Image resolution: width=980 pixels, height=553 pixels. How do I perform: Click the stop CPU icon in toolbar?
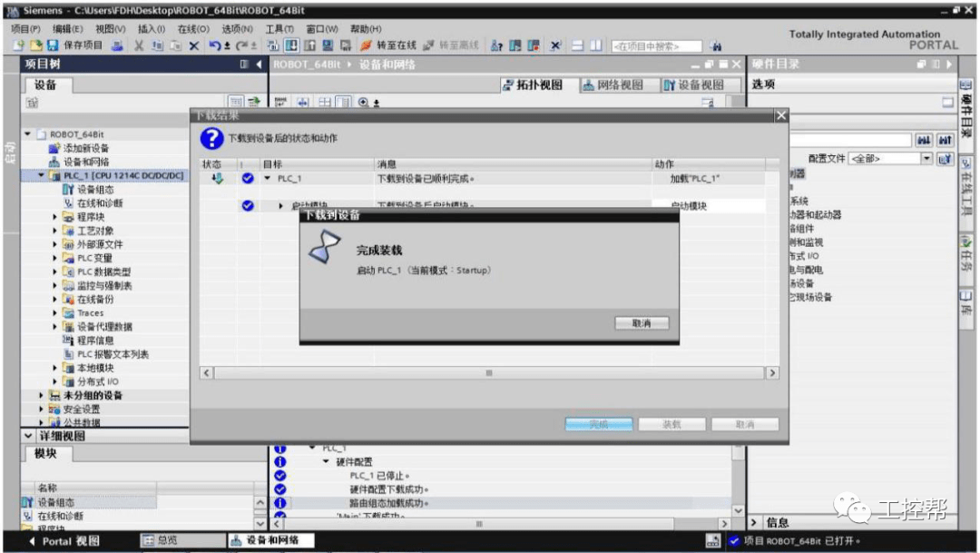tap(534, 45)
